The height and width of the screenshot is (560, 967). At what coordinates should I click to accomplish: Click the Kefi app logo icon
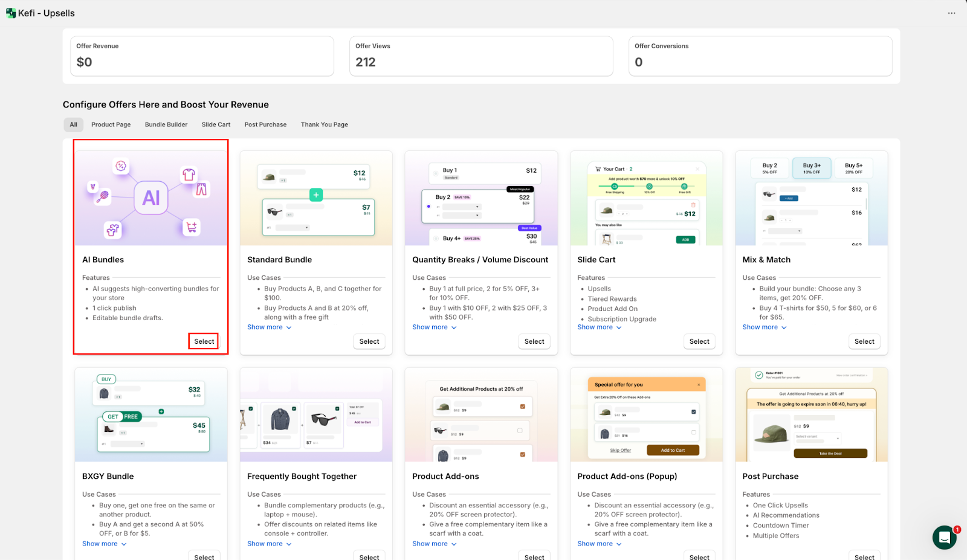coord(10,13)
